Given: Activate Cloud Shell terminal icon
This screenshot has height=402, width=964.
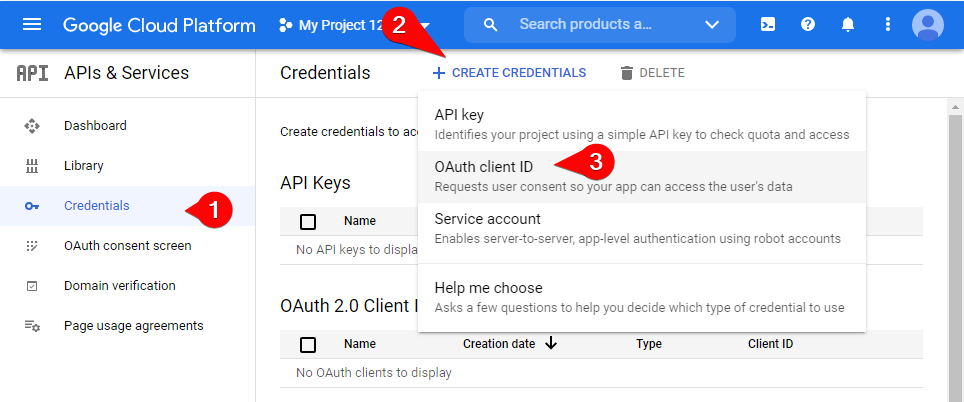Looking at the screenshot, I should (x=767, y=25).
